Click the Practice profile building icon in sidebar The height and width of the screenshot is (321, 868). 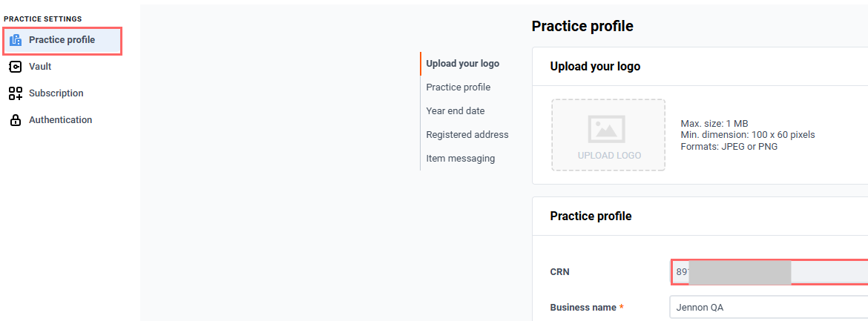[16, 40]
